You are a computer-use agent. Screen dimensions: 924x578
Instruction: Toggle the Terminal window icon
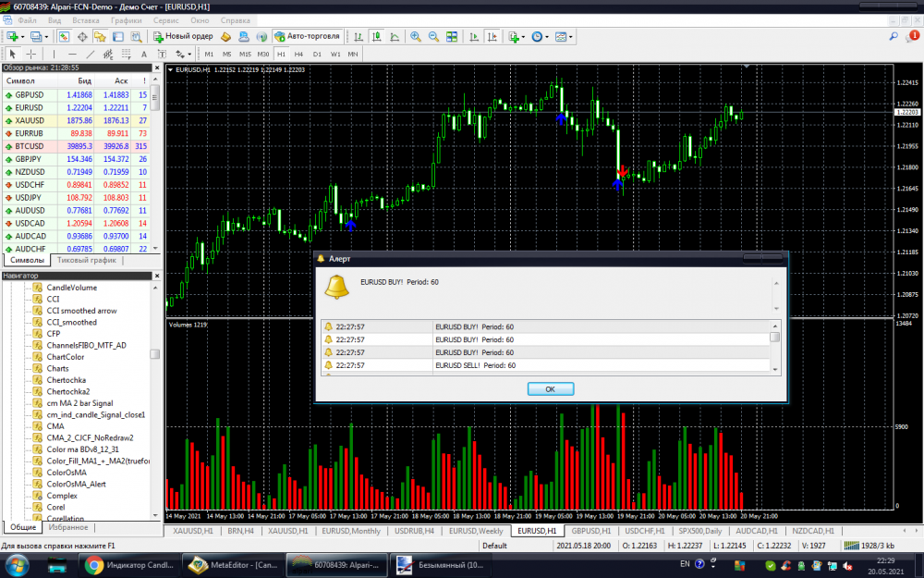pos(118,37)
